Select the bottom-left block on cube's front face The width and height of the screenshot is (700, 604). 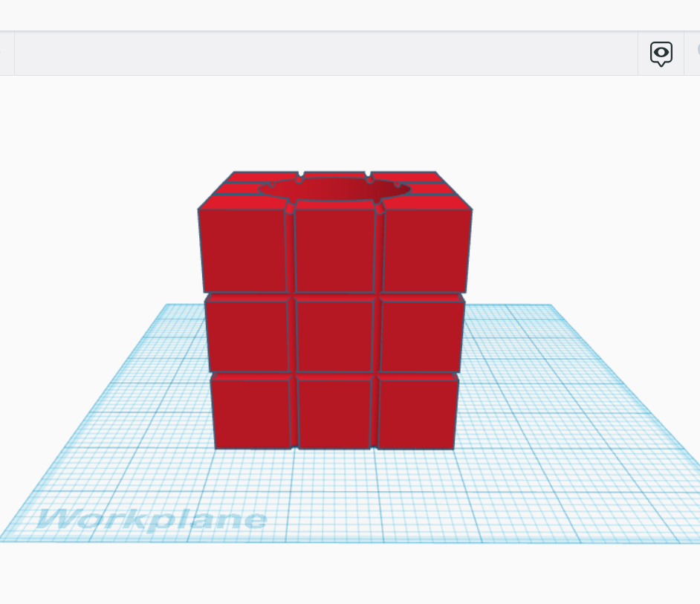251,413
